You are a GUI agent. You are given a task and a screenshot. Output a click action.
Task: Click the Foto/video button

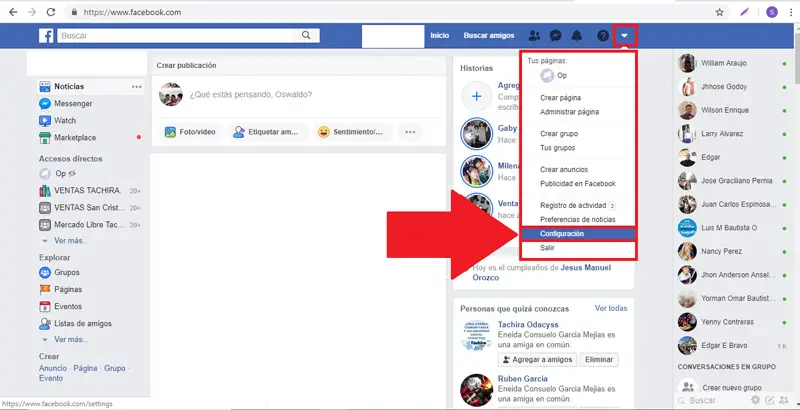(x=190, y=132)
